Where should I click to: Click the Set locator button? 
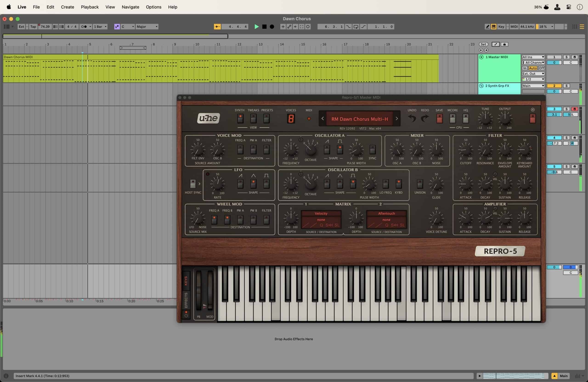[483, 44]
